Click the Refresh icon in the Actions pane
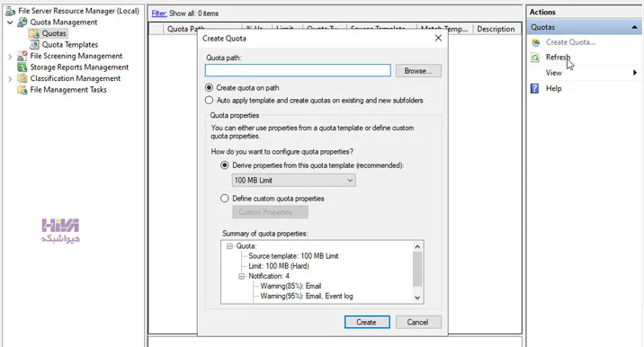 [x=535, y=58]
